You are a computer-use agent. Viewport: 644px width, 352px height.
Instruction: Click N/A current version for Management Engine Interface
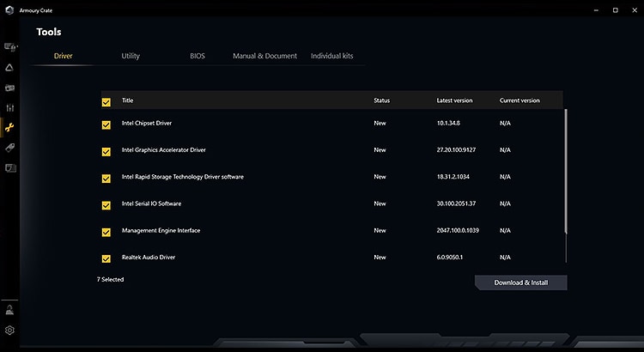click(505, 230)
